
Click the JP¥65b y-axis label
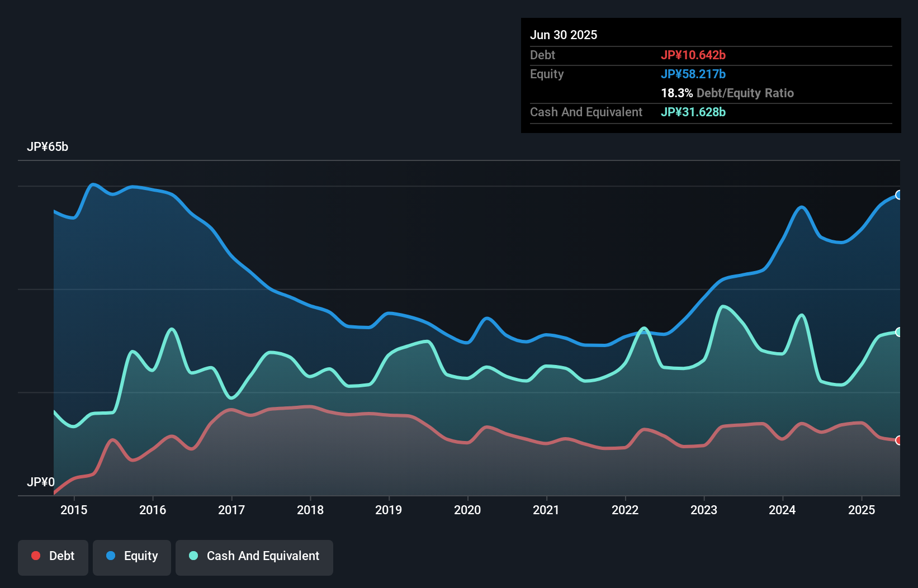coord(48,147)
